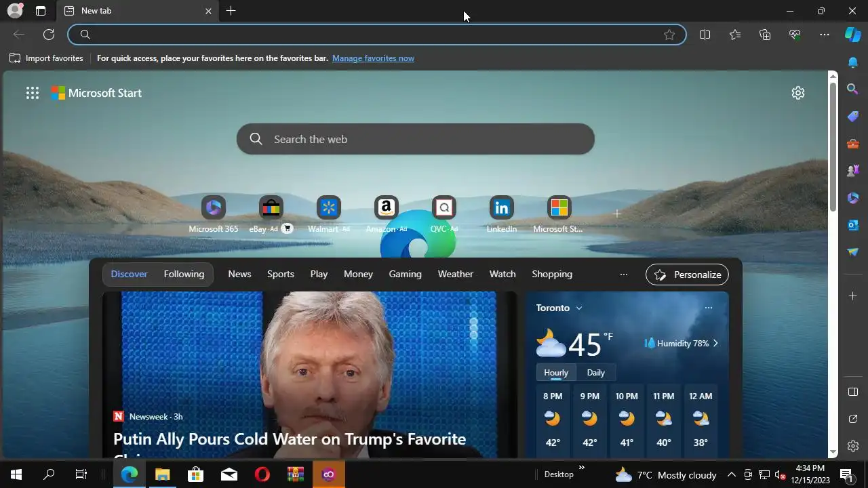Click the Microsoft Start logo

point(96,94)
